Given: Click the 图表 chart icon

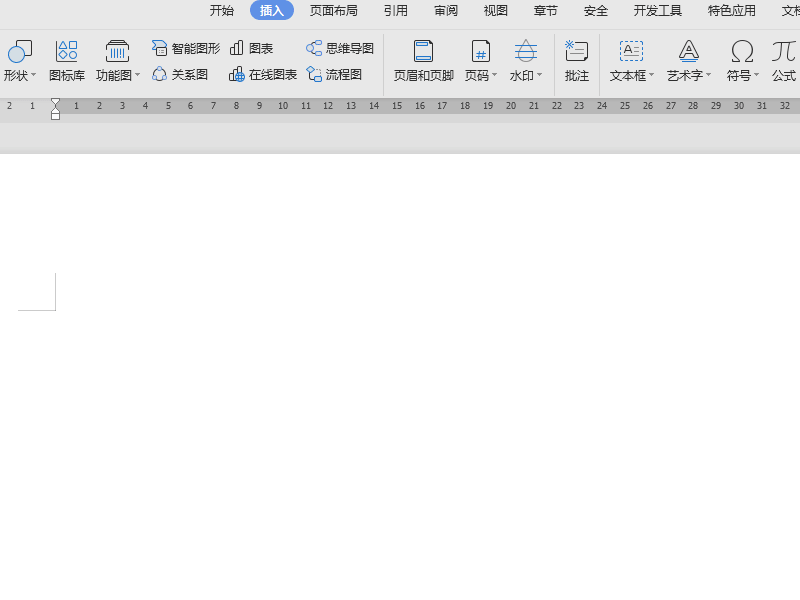Looking at the screenshot, I should pyautogui.click(x=251, y=48).
